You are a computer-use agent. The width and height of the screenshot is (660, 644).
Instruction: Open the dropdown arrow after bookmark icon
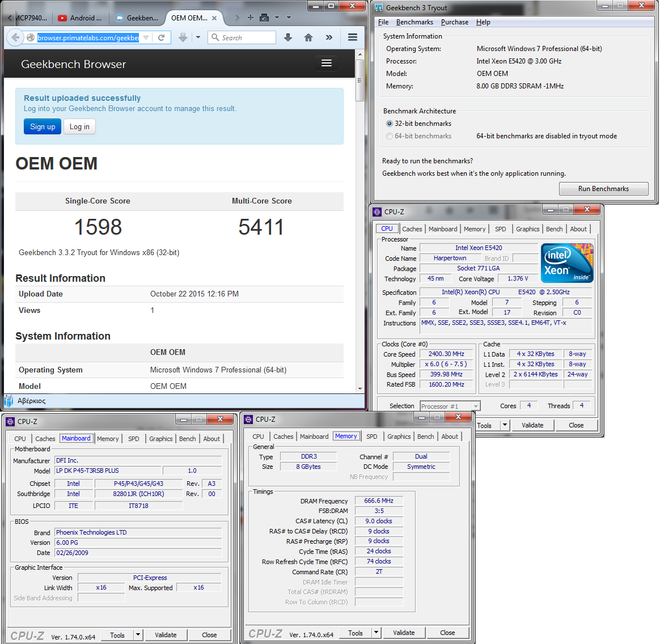(198, 37)
